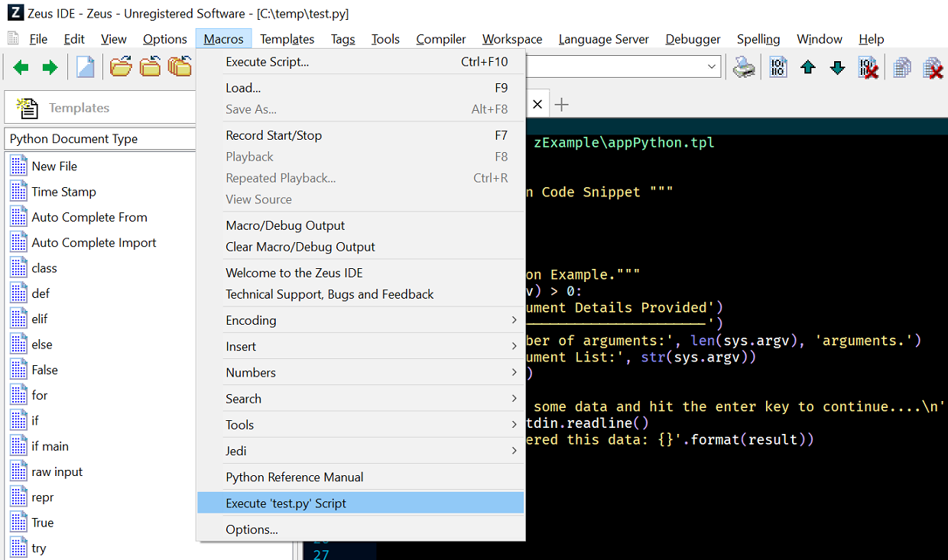The width and height of the screenshot is (948, 560).
Task: Open the Language Server menu
Action: [x=604, y=39]
